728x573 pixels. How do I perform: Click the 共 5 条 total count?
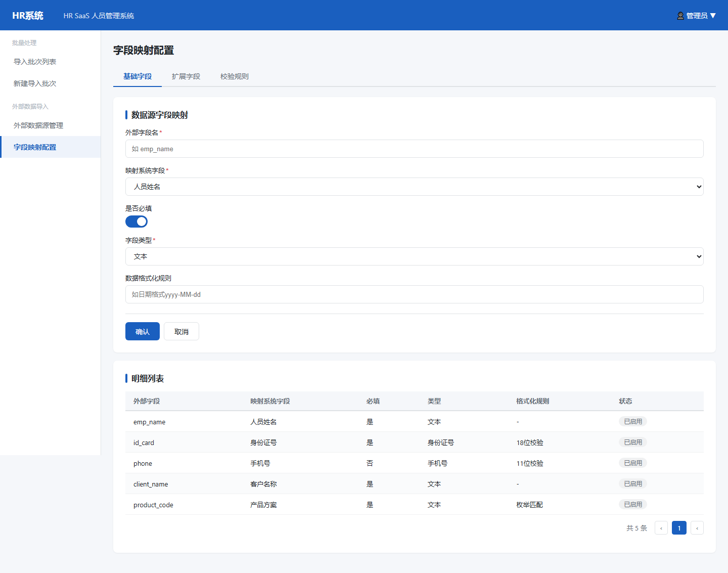coord(637,528)
